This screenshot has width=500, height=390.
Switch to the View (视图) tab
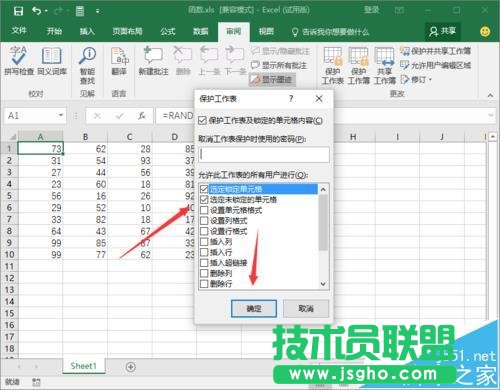[x=266, y=32]
